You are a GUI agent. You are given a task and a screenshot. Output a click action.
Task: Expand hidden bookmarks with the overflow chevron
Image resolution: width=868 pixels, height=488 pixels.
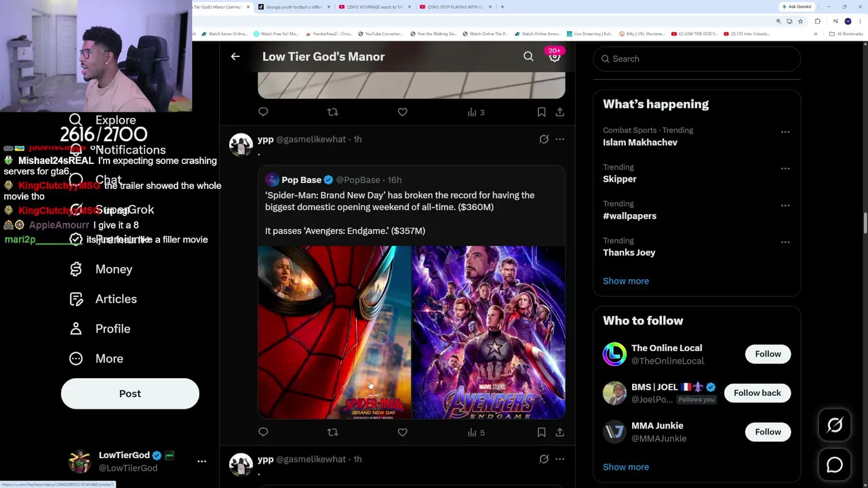click(815, 34)
